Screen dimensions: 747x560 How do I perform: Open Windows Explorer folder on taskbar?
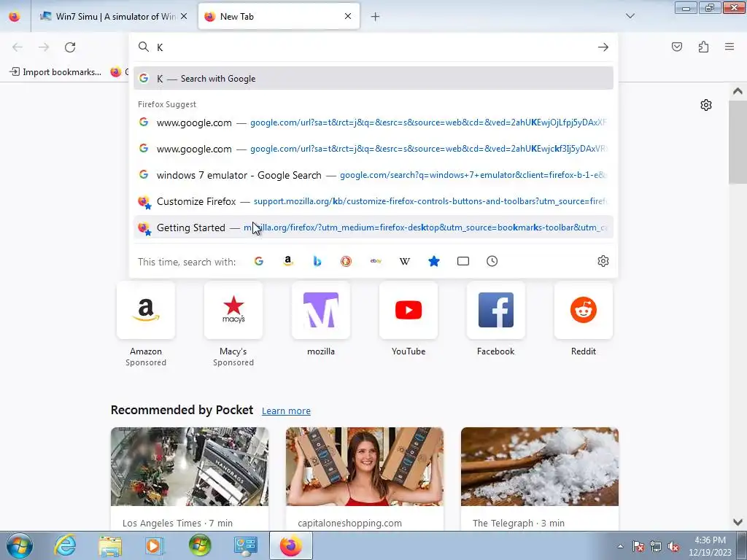(110, 545)
